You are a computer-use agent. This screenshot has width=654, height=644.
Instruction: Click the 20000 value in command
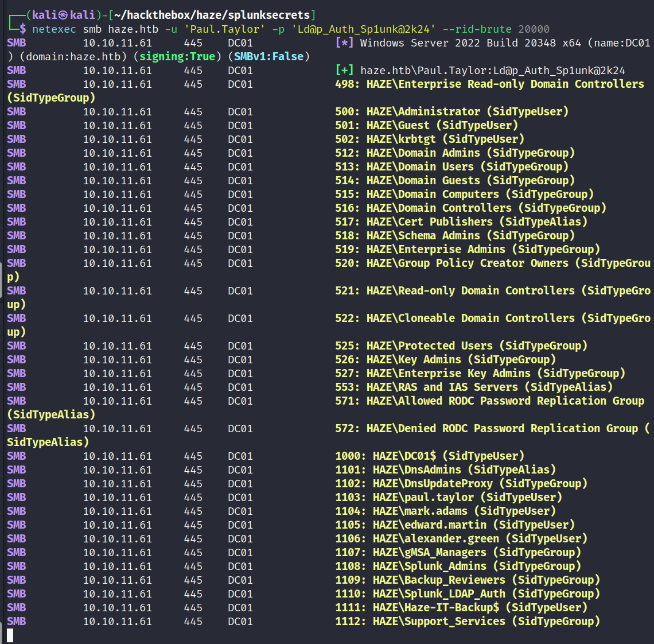534,29
